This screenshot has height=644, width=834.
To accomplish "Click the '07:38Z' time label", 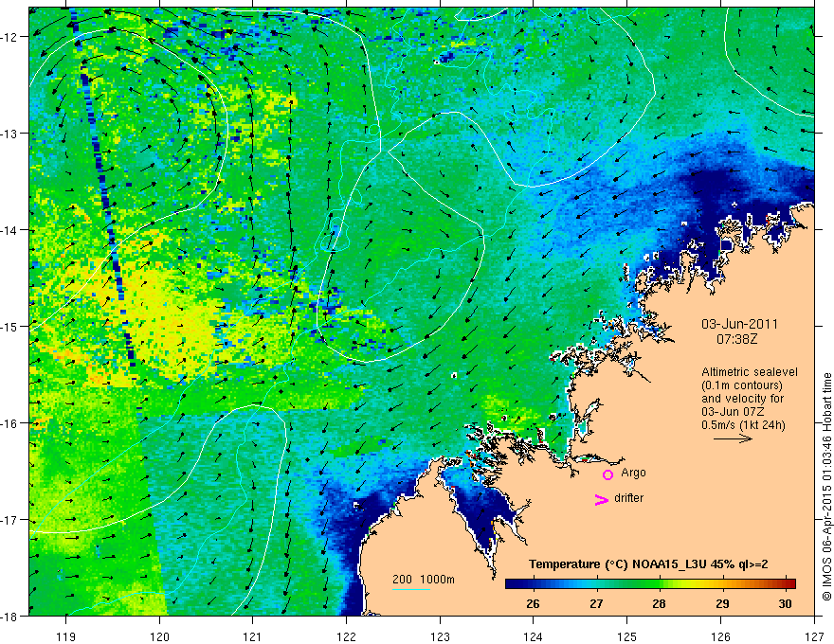I will [736, 339].
